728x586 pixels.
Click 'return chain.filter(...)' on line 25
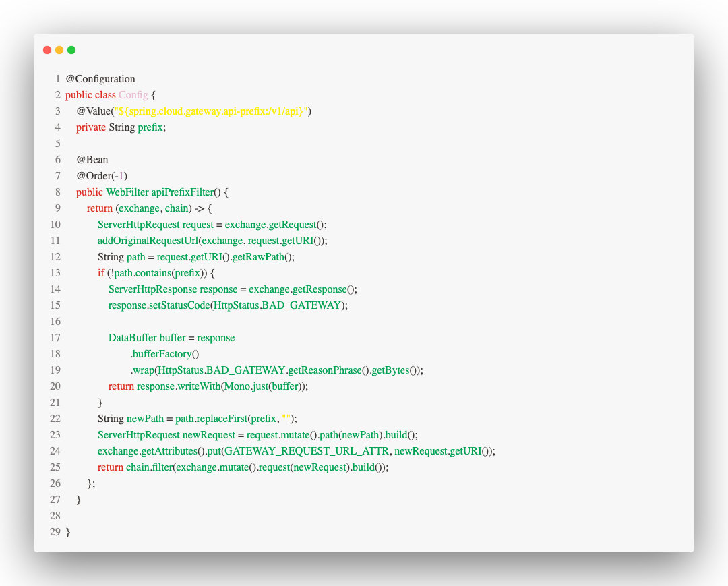pos(243,467)
